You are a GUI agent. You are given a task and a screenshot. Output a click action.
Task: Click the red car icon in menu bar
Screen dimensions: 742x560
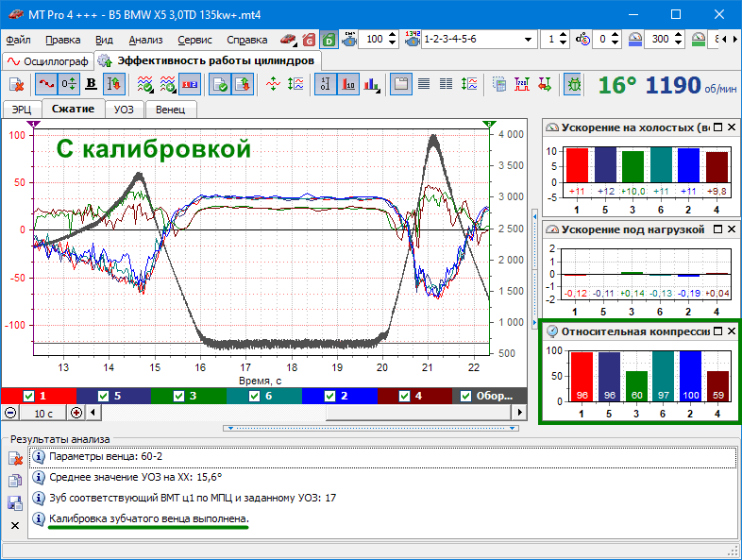pos(288,40)
